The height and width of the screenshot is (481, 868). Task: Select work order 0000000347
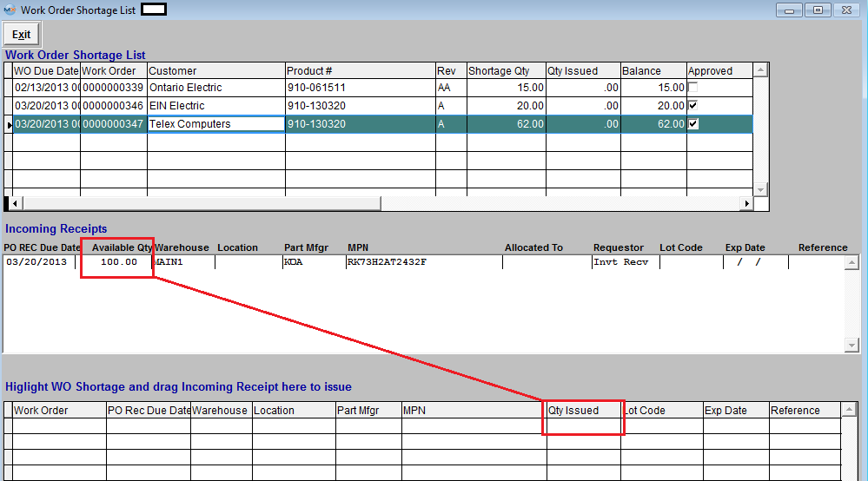coord(114,124)
